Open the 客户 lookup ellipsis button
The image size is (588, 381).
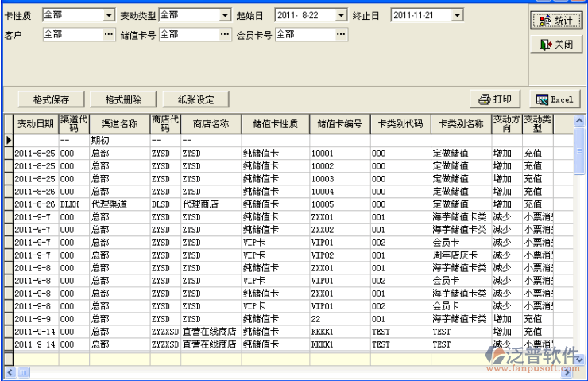109,34
